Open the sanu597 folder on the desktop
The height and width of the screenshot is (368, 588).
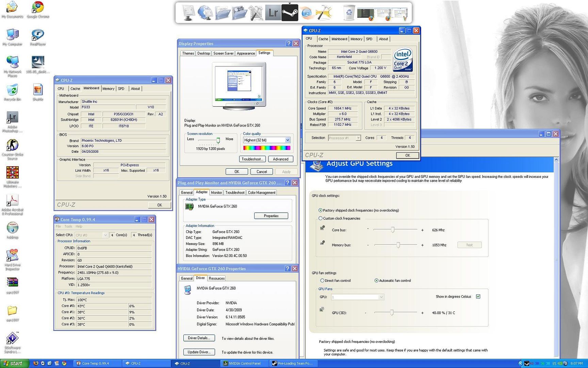(12, 313)
